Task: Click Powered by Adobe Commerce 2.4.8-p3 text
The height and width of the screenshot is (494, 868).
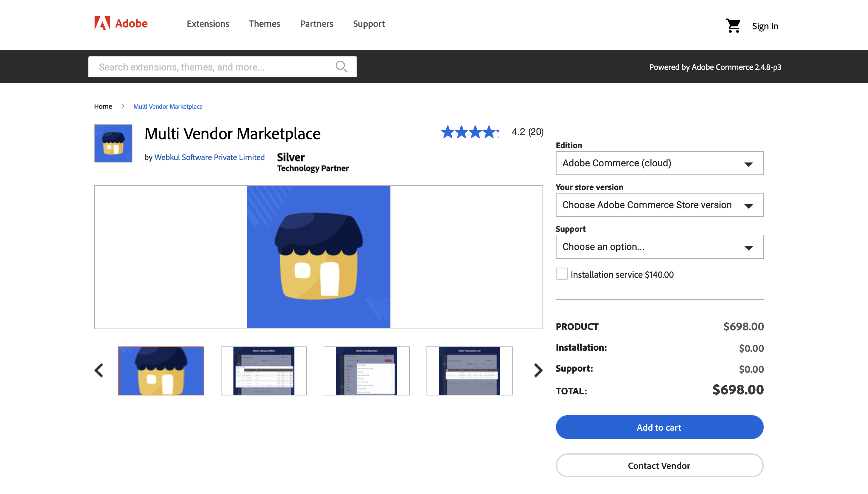Action: 715,67
